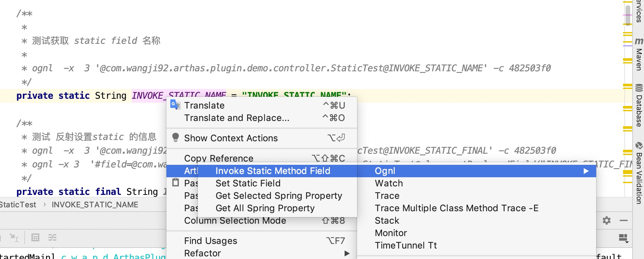The width and height of the screenshot is (644, 259).
Task: Click the settings gear icon in bottom panel
Action: click(607, 220)
